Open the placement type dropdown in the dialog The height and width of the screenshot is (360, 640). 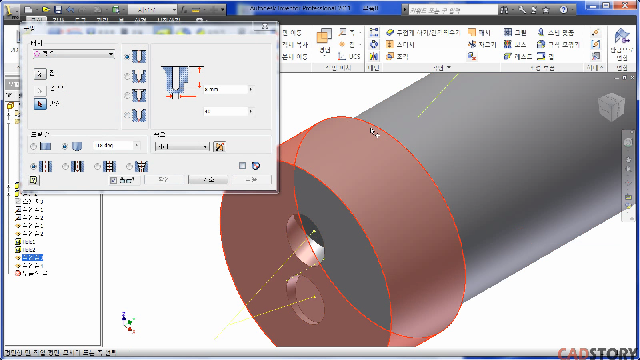(73, 54)
